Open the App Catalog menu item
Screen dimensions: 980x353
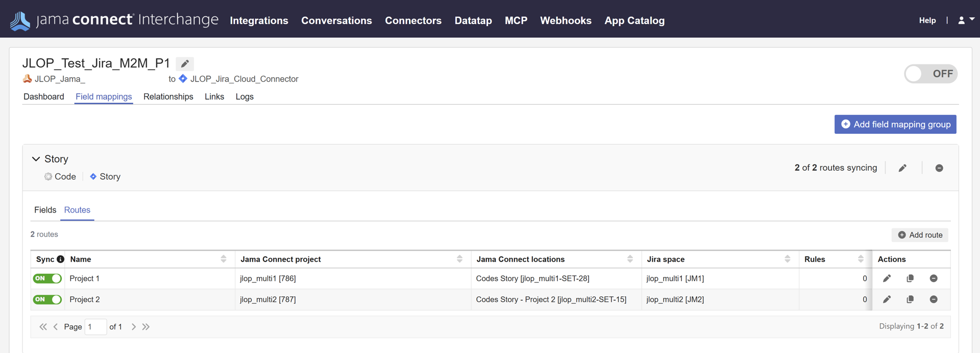click(634, 20)
